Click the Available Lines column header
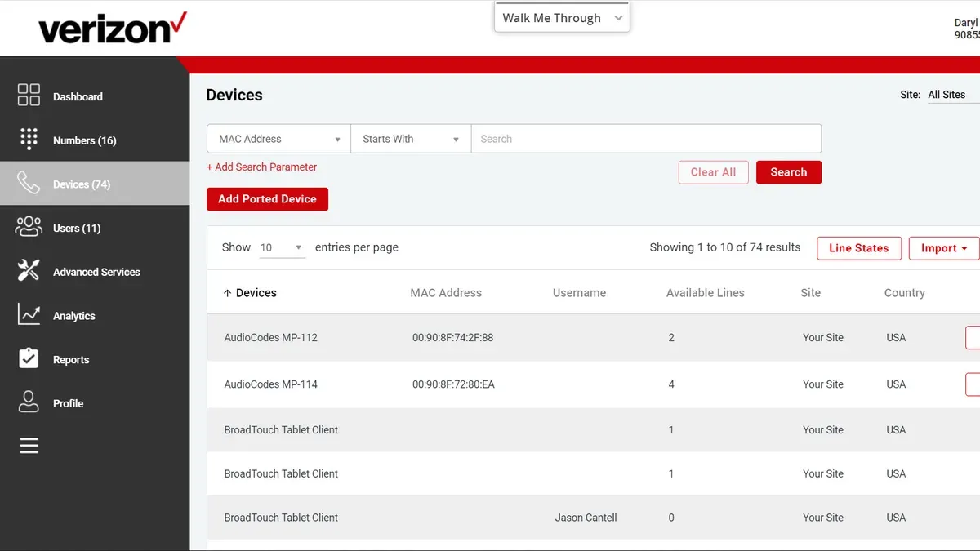 706,293
